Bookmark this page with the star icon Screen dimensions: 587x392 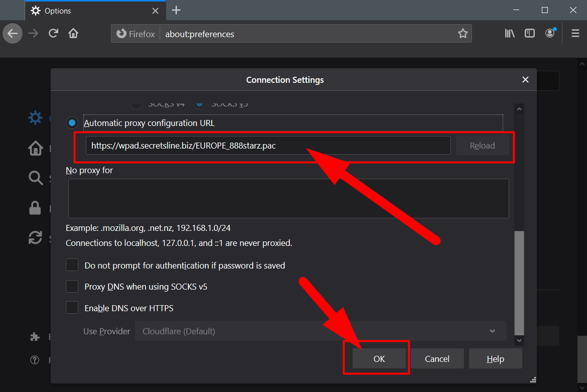click(462, 34)
